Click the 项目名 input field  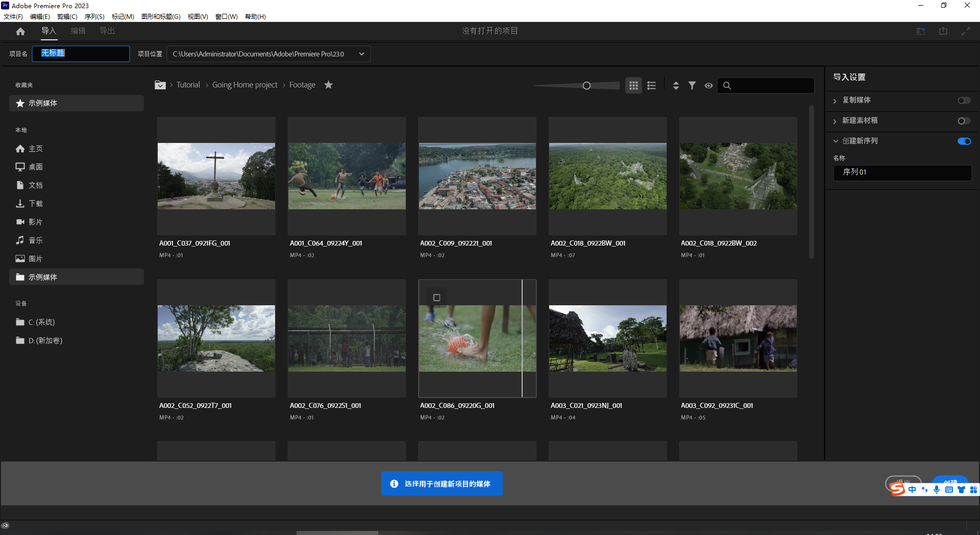pos(81,54)
